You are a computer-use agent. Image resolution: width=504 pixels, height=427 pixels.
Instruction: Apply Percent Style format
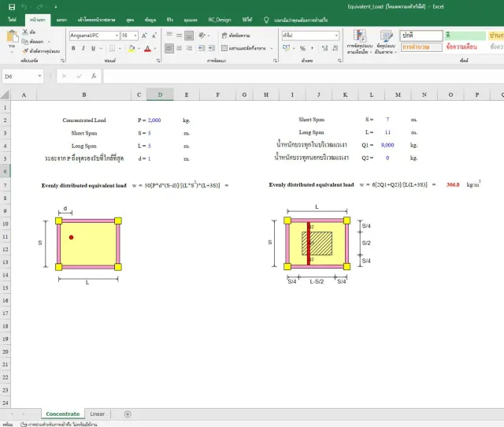point(302,48)
